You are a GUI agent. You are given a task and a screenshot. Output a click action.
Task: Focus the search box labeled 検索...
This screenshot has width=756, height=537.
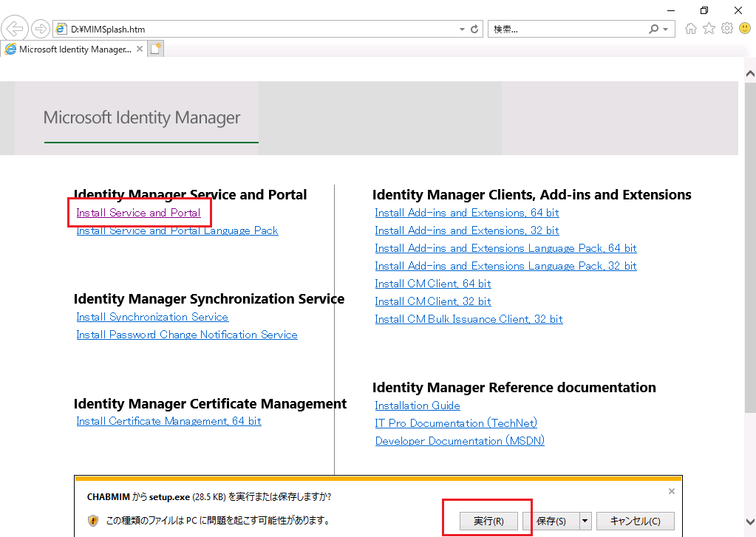(x=567, y=30)
